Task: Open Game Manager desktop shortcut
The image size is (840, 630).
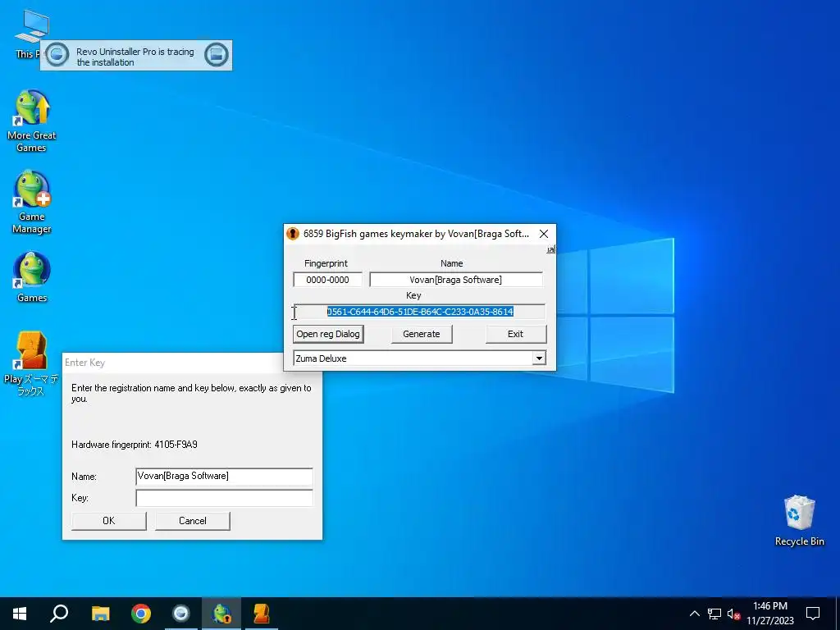Action: click(32, 203)
